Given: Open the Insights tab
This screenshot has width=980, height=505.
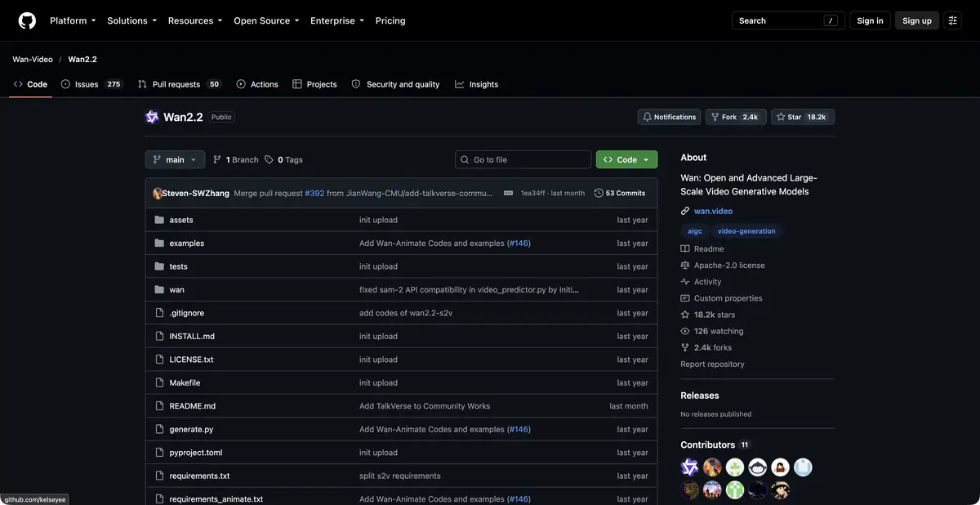Looking at the screenshot, I should [x=477, y=84].
